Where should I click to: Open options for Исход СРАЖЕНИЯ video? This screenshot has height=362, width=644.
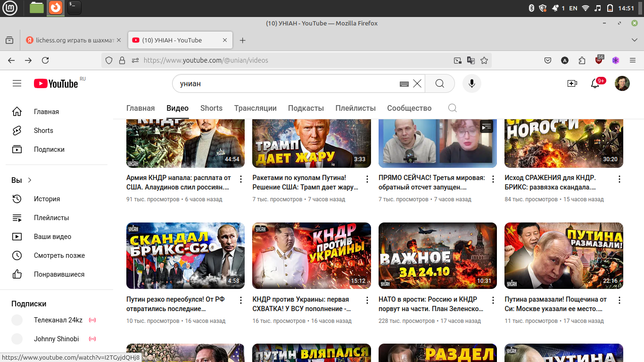click(619, 179)
